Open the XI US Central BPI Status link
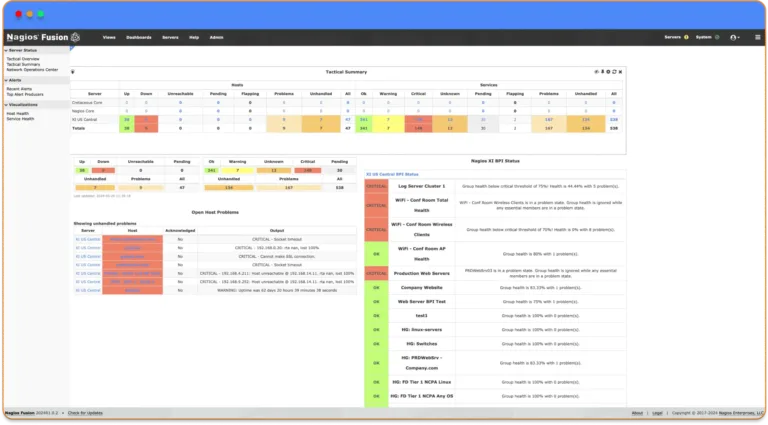This screenshot has height=425, width=768. (x=392, y=174)
